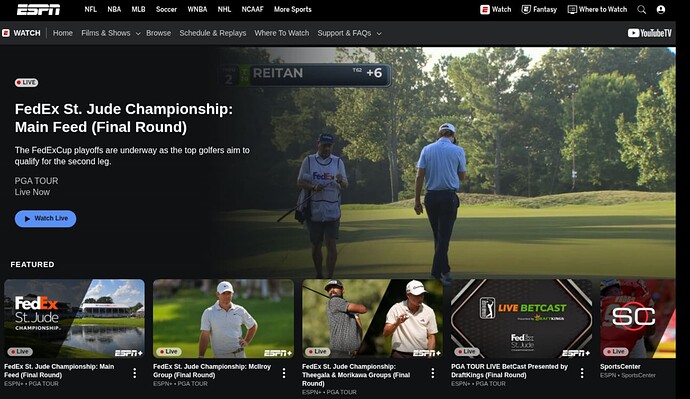The width and height of the screenshot is (690, 399).
Task: Open the NHL section
Action: coord(224,9)
